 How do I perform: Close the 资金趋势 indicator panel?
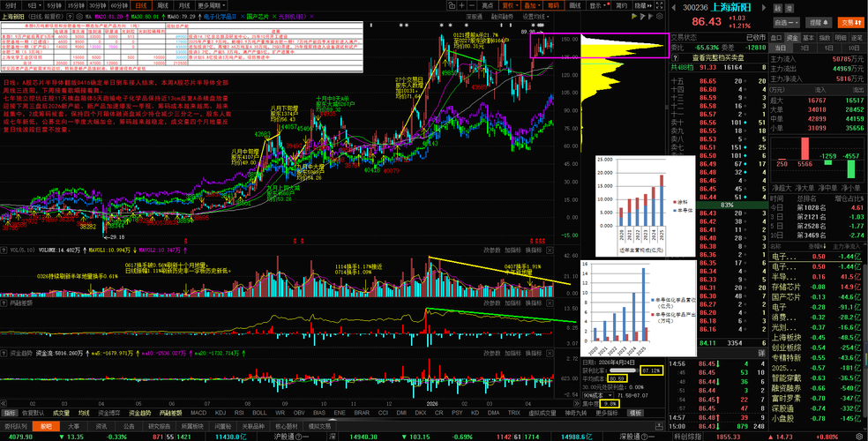550,353
